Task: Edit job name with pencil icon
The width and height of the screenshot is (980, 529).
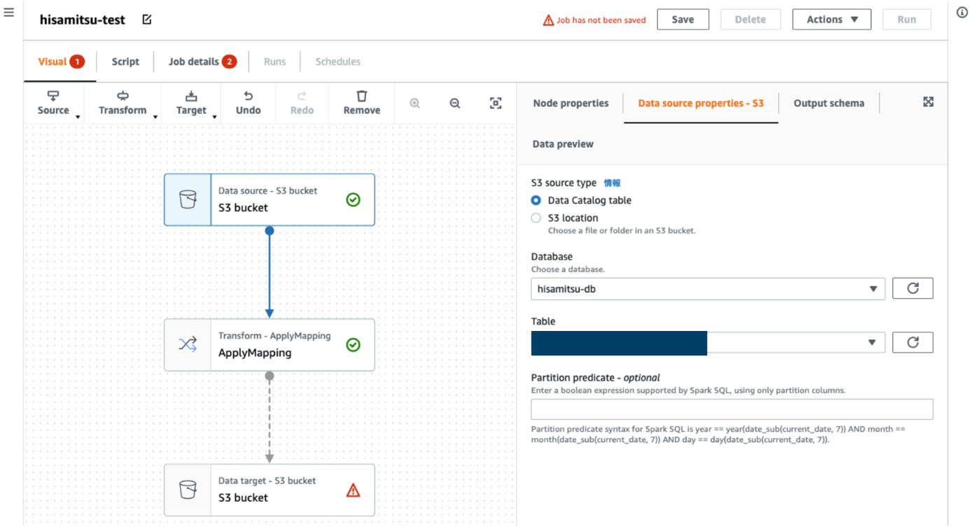Action: [147, 20]
